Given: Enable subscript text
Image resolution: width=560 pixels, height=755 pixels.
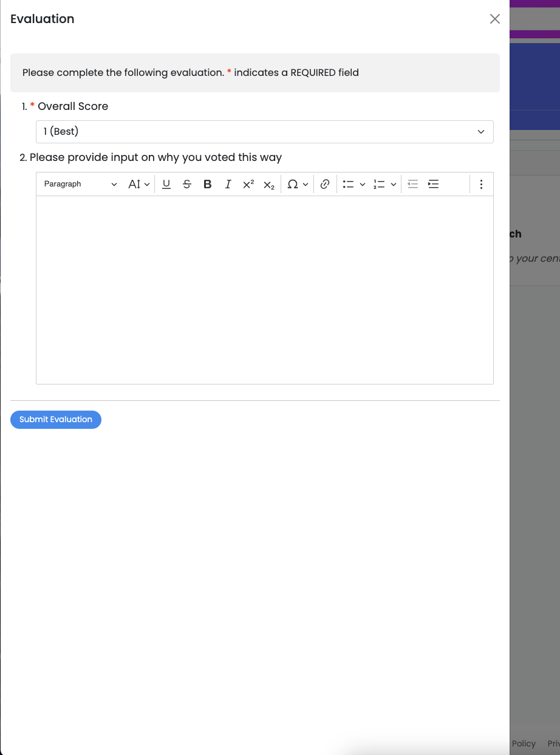Looking at the screenshot, I should coord(268,184).
